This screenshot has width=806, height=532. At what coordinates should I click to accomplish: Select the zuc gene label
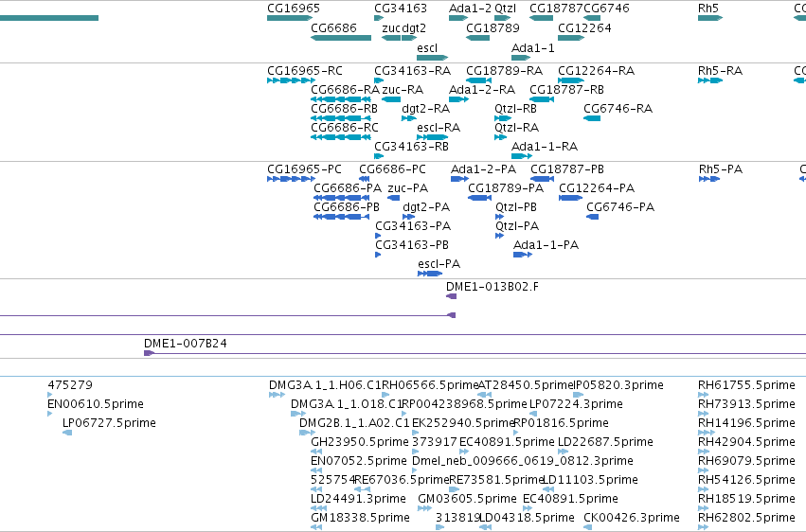click(x=390, y=28)
